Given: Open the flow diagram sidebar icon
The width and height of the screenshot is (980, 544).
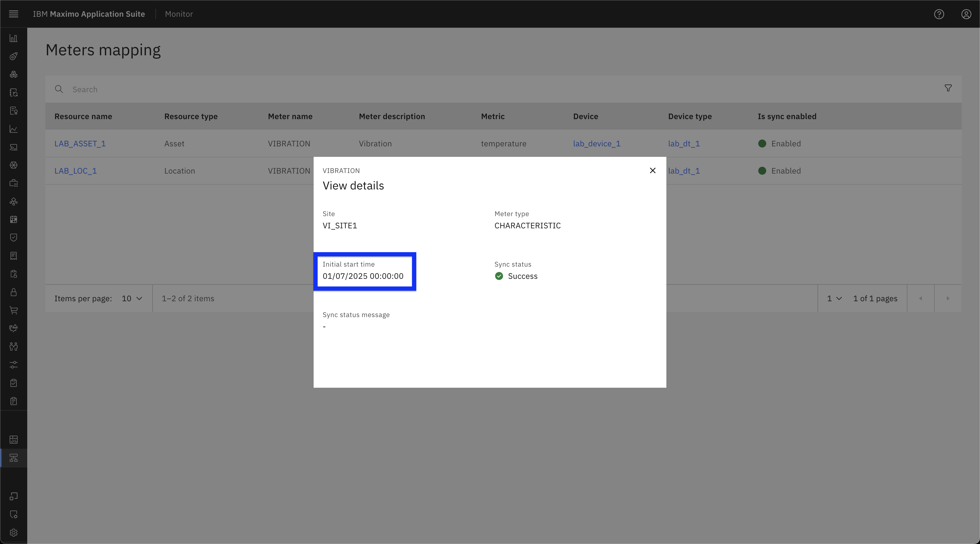Looking at the screenshot, I should (14, 201).
